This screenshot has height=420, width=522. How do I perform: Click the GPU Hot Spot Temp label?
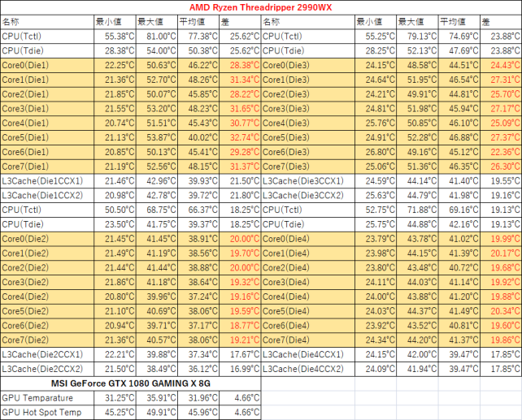(47, 413)
